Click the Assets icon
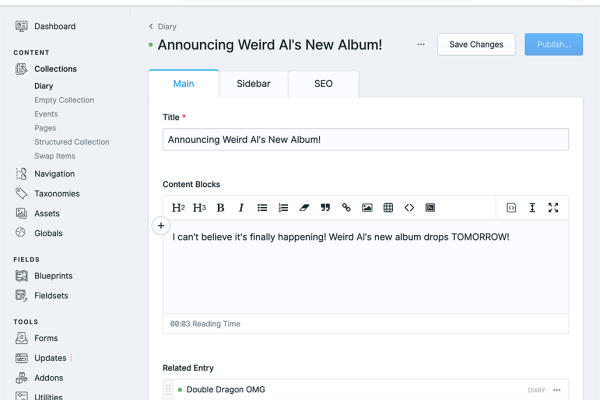Image resolution: width=600 pixels, height=400 pixels. click(x=21, y=214)
